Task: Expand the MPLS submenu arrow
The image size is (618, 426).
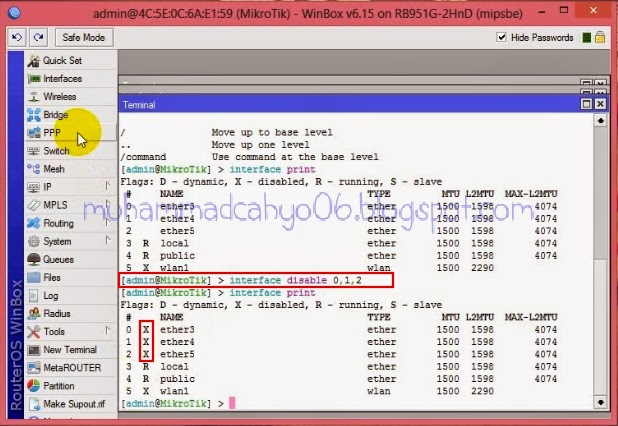Action: click(x=108, y=204)
